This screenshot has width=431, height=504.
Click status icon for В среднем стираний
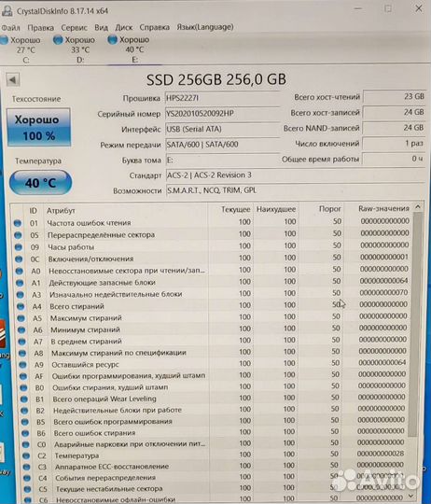coord(21,342)
